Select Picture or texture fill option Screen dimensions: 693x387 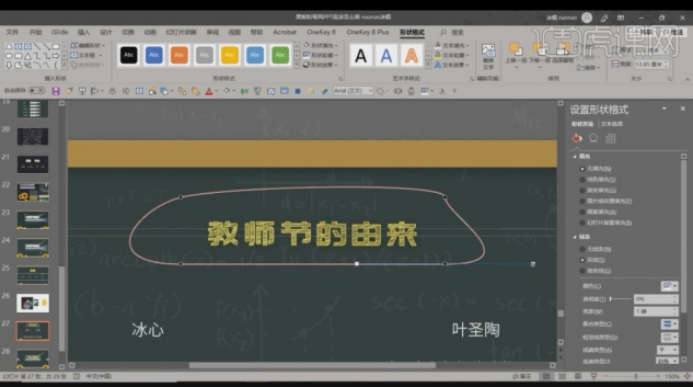[582, 201]
